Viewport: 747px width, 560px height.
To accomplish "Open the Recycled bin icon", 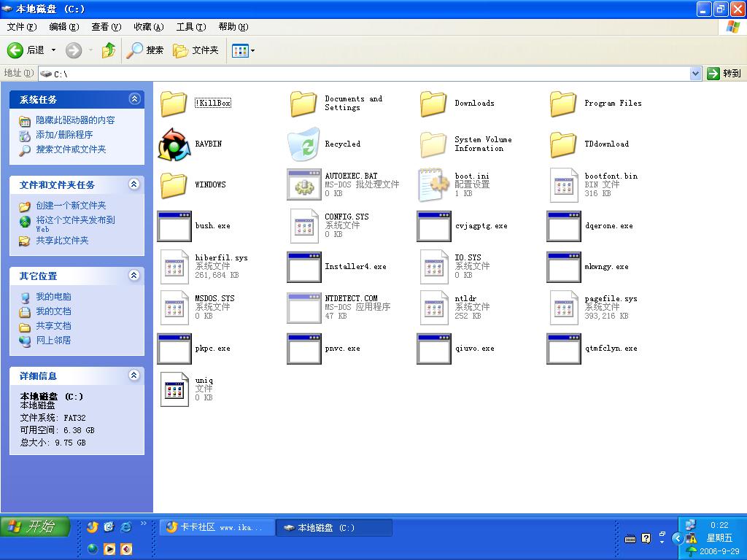I will pos(303,144).
